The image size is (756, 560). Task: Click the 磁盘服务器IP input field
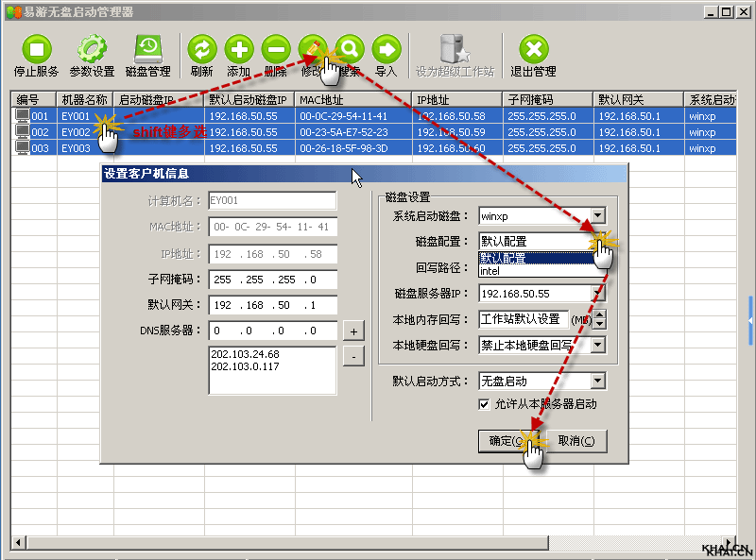541,294
